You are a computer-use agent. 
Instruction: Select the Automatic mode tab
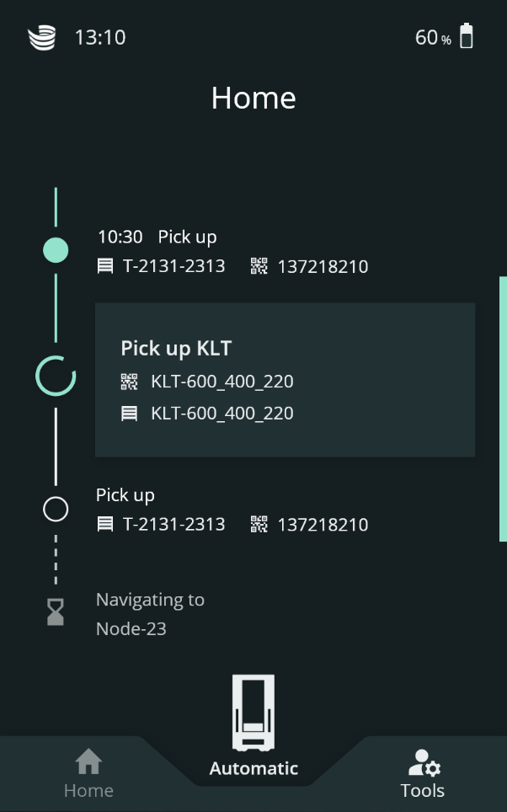[x=253, y=768]
